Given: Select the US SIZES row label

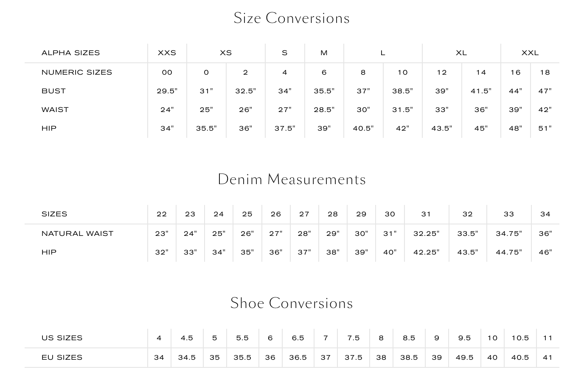Looking at the screenshot, I should point(62,338).
